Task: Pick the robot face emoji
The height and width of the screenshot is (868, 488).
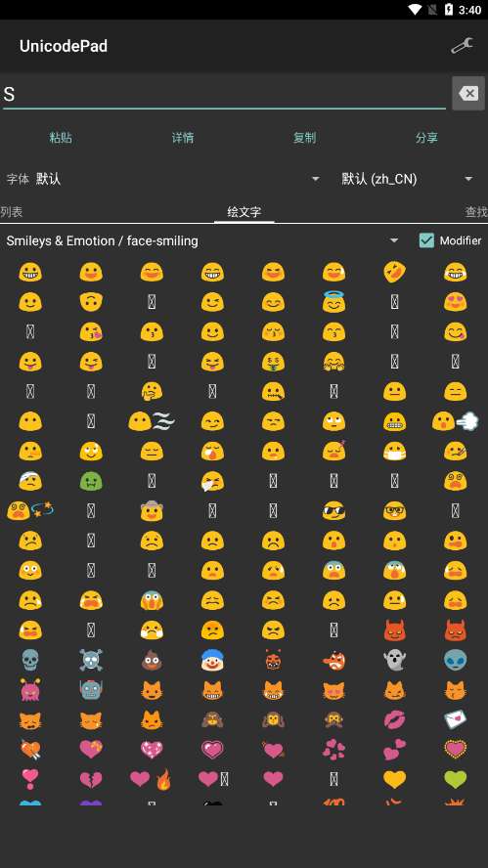Action: [x=91, y=690]
